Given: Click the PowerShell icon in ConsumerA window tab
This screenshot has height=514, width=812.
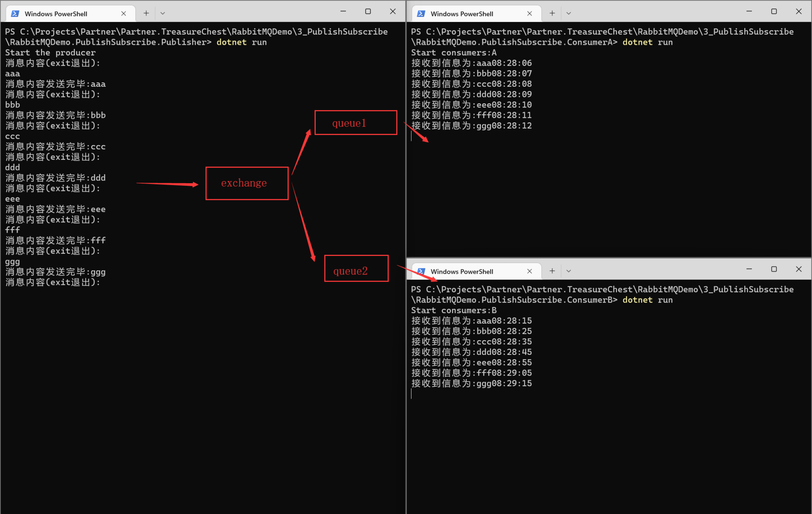Looking at the screenshot, I should [x=421, y=14].
